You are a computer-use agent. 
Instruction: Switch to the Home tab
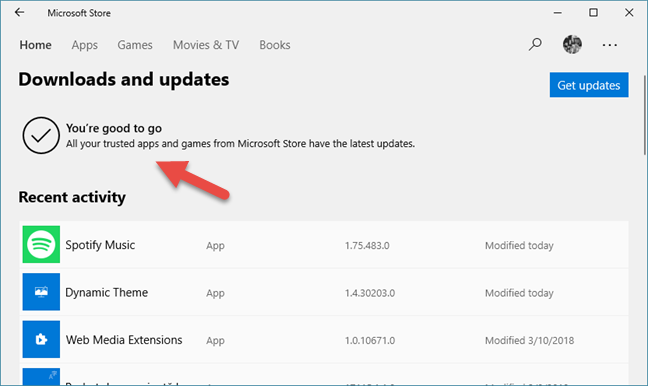tap(36, 45)
